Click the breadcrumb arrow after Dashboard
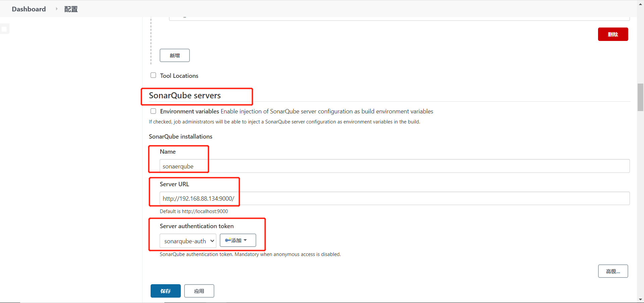This screenshot has height=303, width=644. pos(56,9)
